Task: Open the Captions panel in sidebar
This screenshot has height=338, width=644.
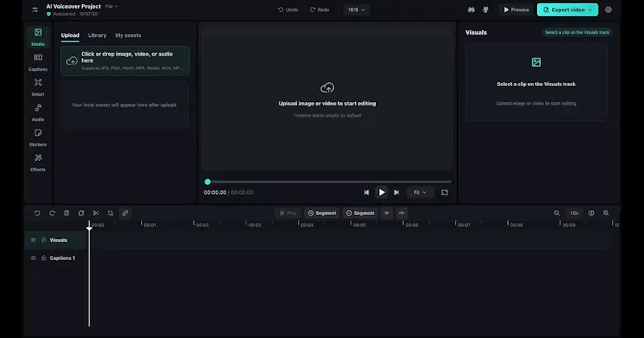Action: [x=38, y=63]
